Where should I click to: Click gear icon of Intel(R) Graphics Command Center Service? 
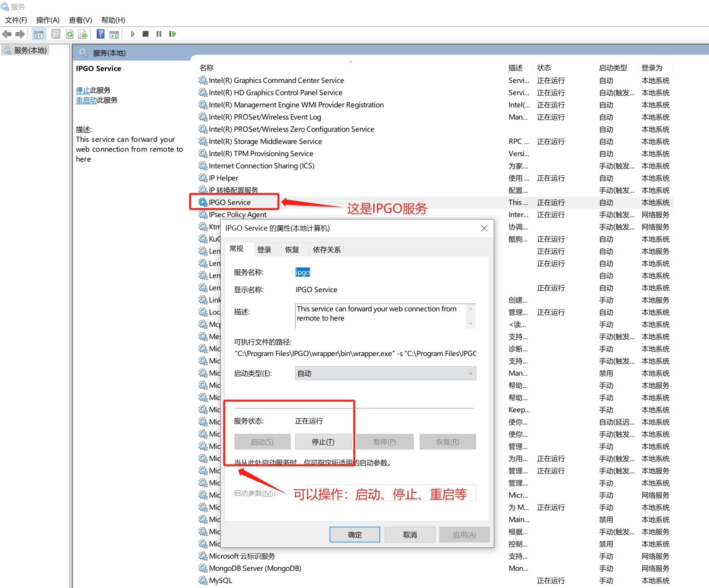(x=203, y=80)
